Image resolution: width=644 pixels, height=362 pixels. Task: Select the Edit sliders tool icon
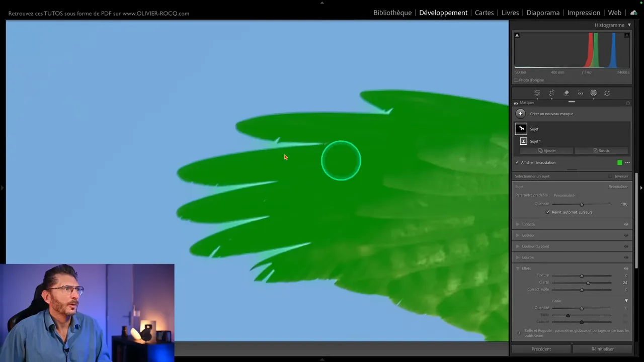pos(537,93)
